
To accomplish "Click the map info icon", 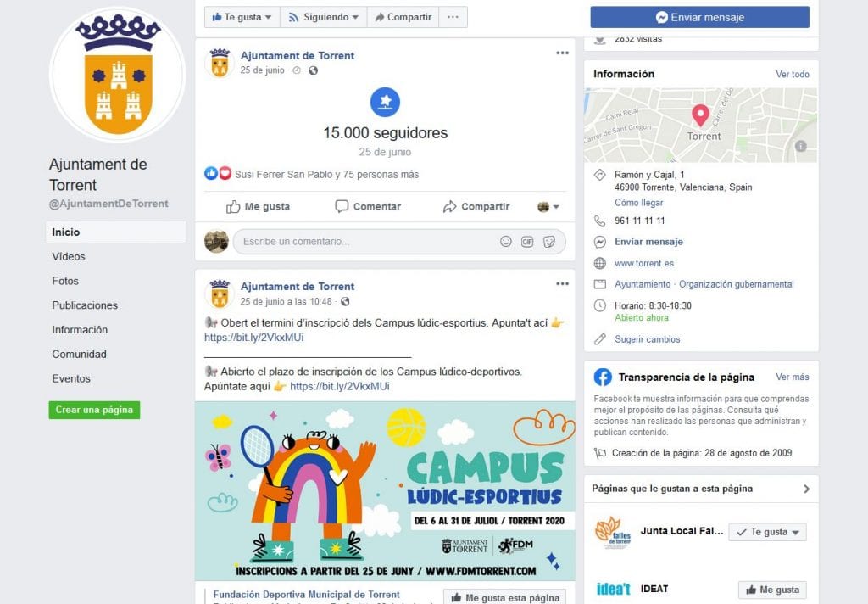I will tap(800, 146).
